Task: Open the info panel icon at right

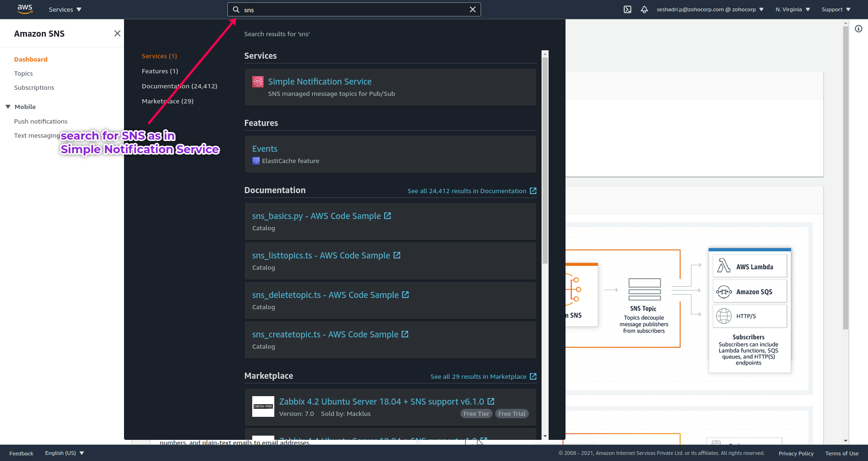Action: tap(859, 29)
